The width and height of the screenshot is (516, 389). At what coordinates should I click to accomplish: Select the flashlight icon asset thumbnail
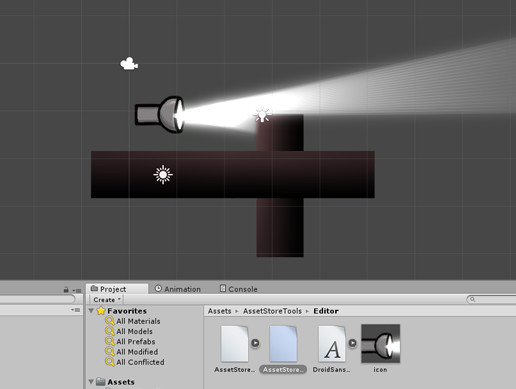(380, 344)
